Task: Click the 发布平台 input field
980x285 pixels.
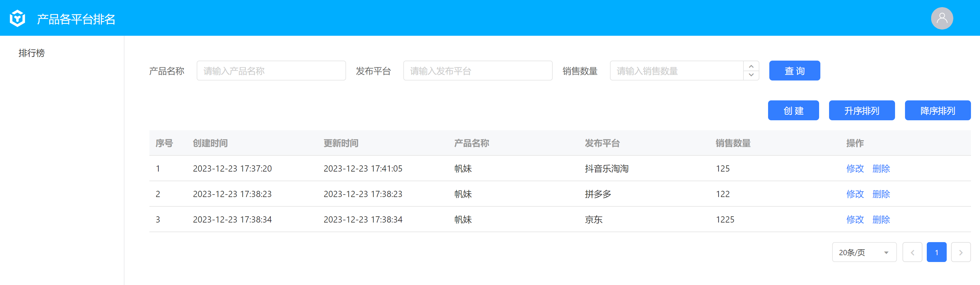Action: tap(477, 70)
